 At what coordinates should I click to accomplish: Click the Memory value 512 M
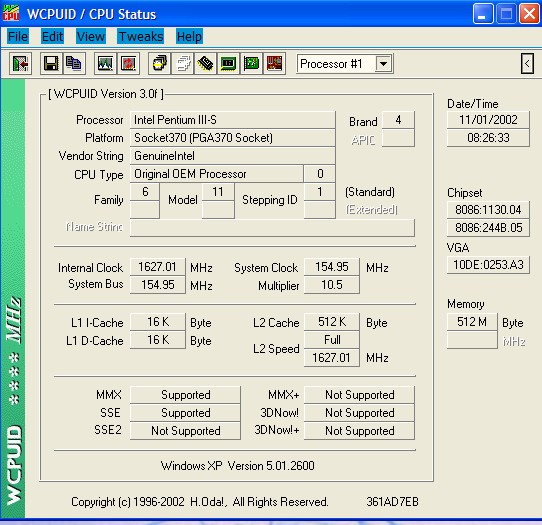tap(472, 322)
